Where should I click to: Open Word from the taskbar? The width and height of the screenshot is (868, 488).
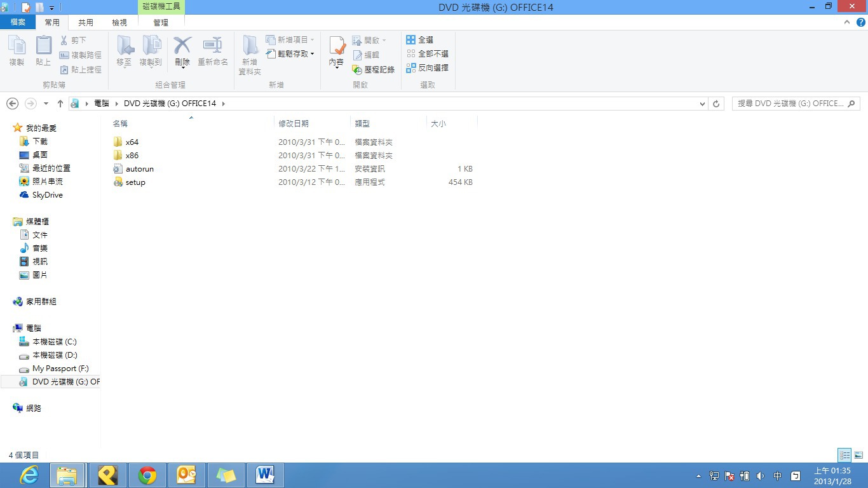[265, 475]
